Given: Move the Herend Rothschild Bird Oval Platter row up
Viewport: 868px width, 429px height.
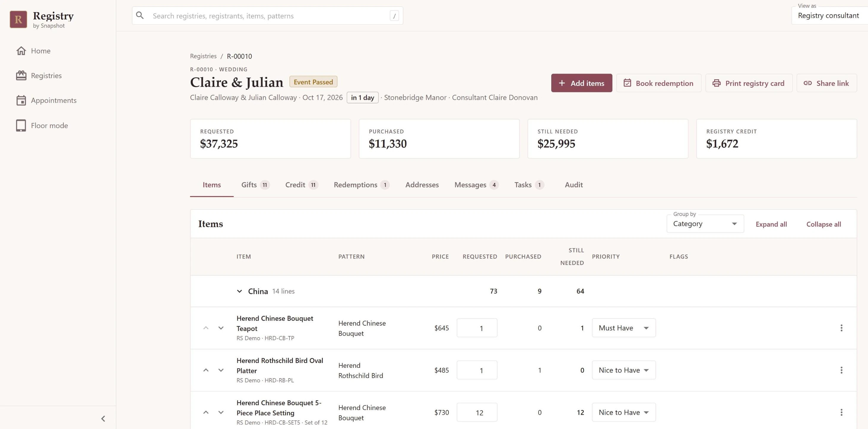Looking at the screenshot, I should click(206, 370).
